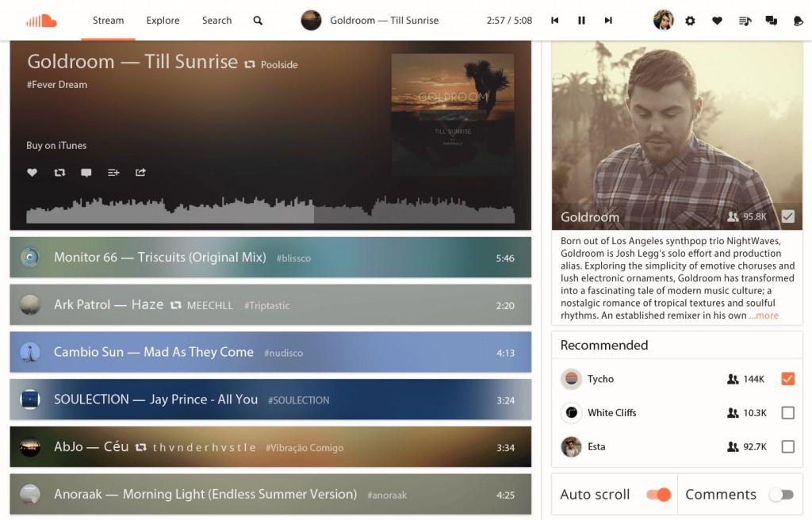The width and height of the screenshot is (812, 520).
Task: Open the playlist queue icon in header
Action: pos(745,21)
